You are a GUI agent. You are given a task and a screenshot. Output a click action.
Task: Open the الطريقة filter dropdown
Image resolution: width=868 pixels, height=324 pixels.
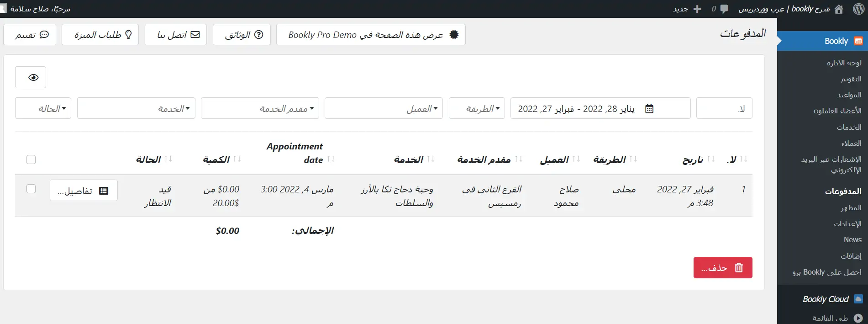[x=477, y=108]
